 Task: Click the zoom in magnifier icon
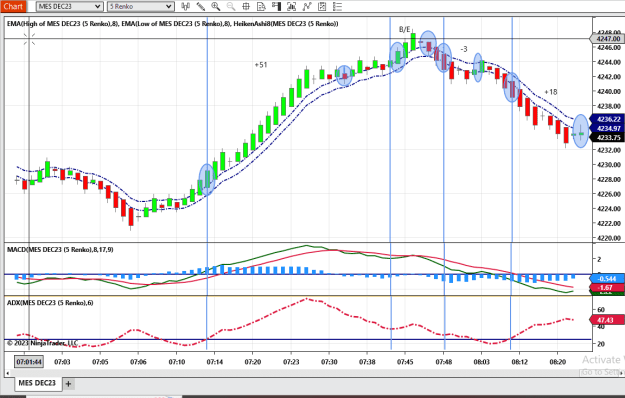click(216, 6)
